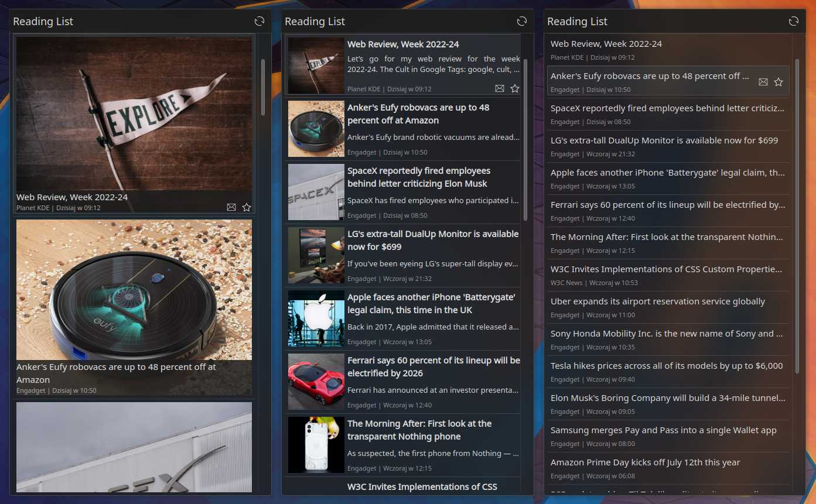Select Elon Musk's Boring Company tunnel row
Viewport: 816px width, 504px height.
[x=668, y=404]
